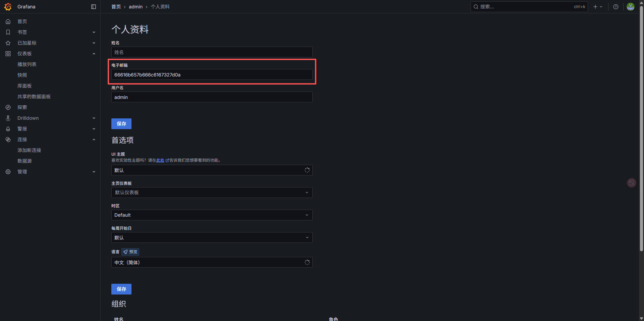
Task: Click the plus new item icon
Action: coord(595,7)
